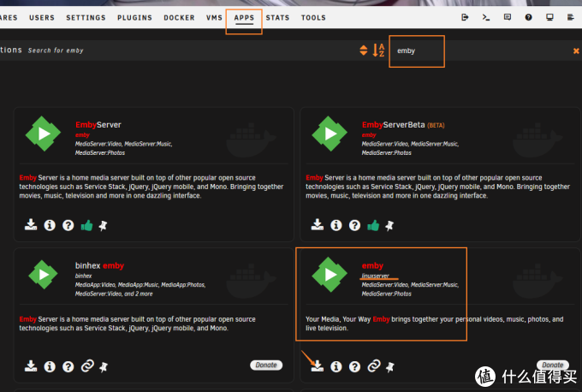Pin the binhex emby app
Viewport: 582px width, 392px height.
click(104, 367)
